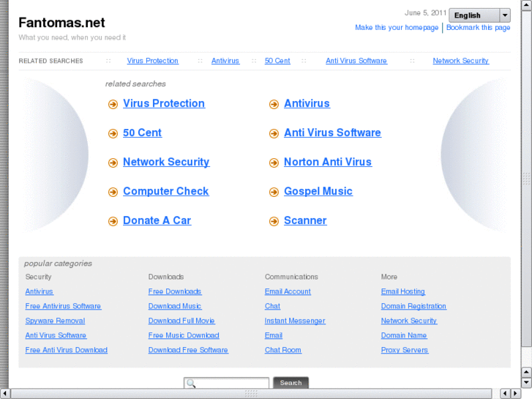Click the arrow icon beside Donate A Car
Screen dimensions: 532x399
pyautogui.click(x=113, y=222)
